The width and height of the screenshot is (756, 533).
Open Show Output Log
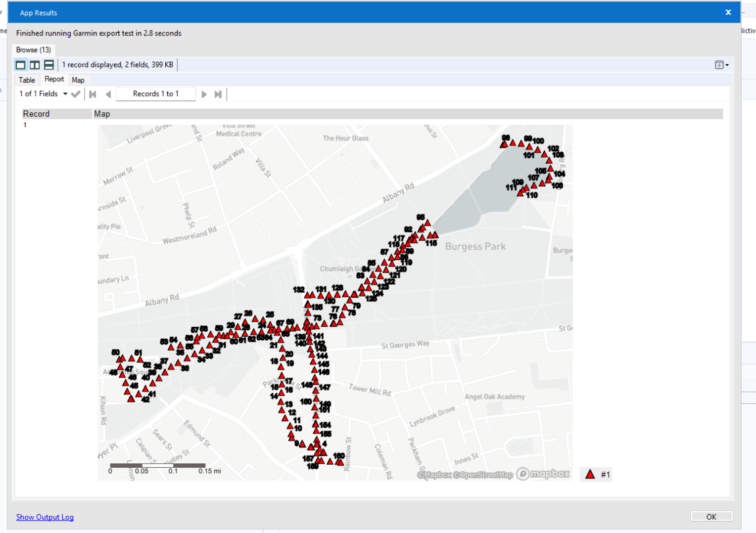45,517
